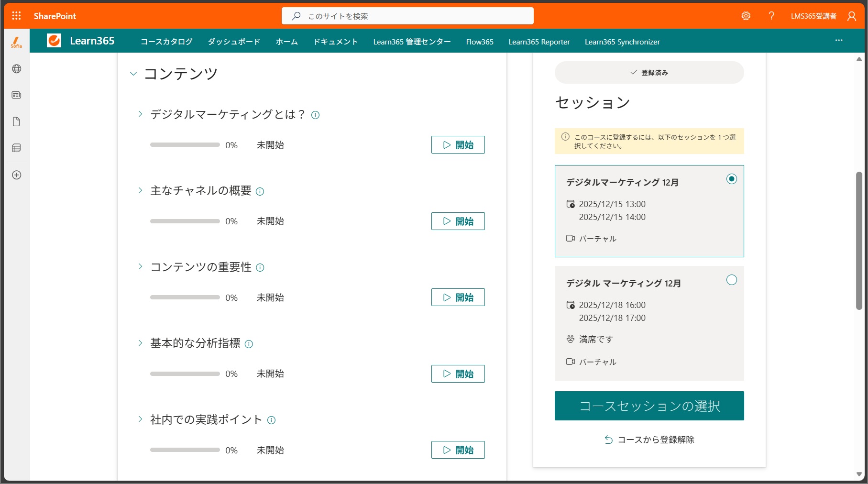Screen dimensions: 868x484
Task: Click the 満席です status text
Action: point(596,339)
